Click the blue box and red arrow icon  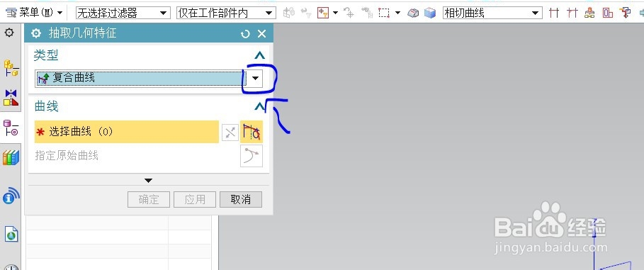(x=626, y=13)
